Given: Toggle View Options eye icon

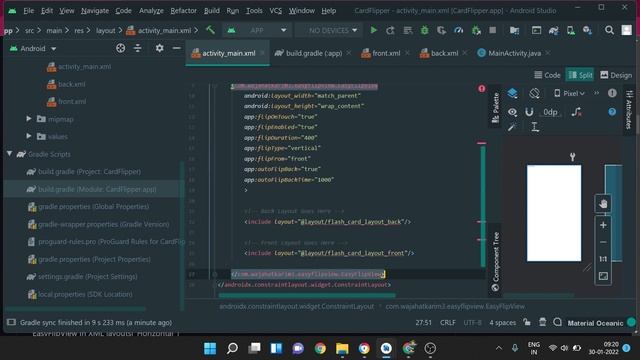Looking at the screenshot, I should [x=512, y=112].
